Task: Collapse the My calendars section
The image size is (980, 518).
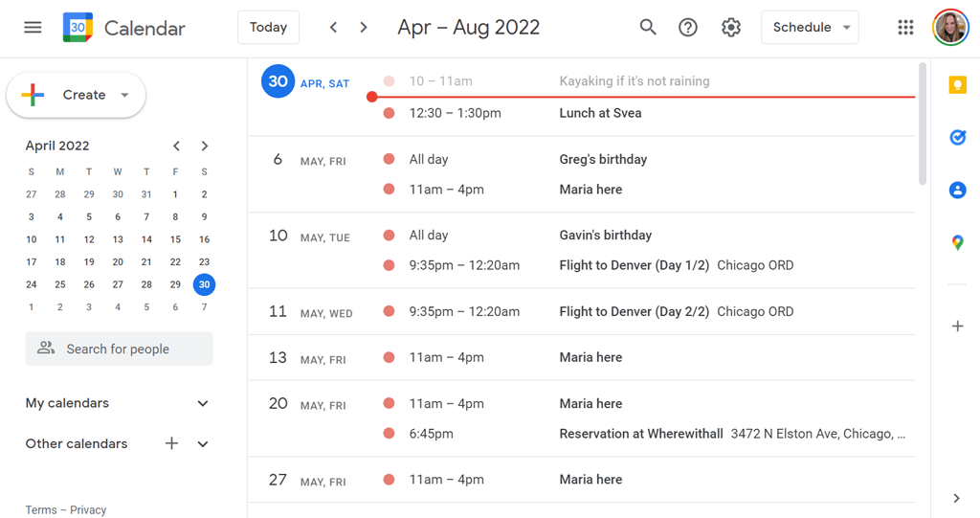Action: click(x=203, y=403)
